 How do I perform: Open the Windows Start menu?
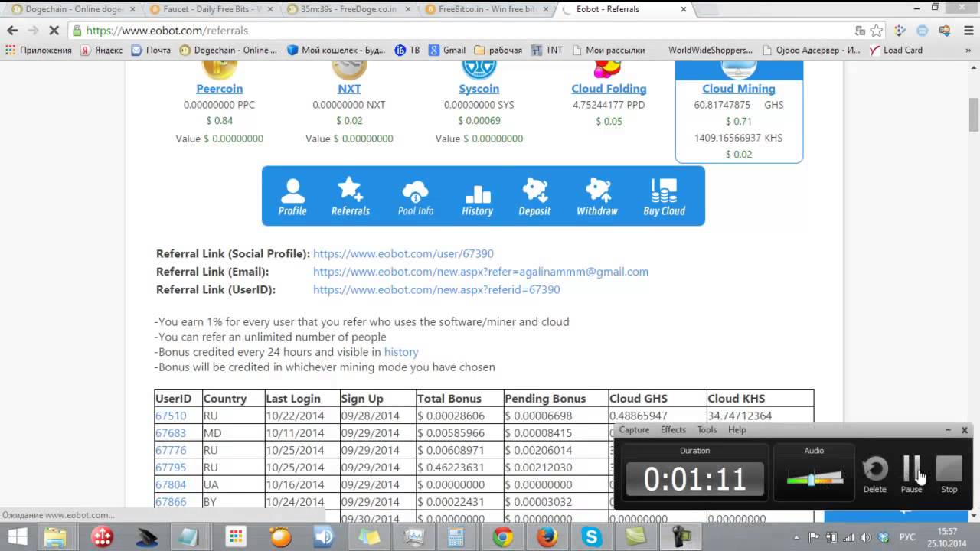point(18,536)
